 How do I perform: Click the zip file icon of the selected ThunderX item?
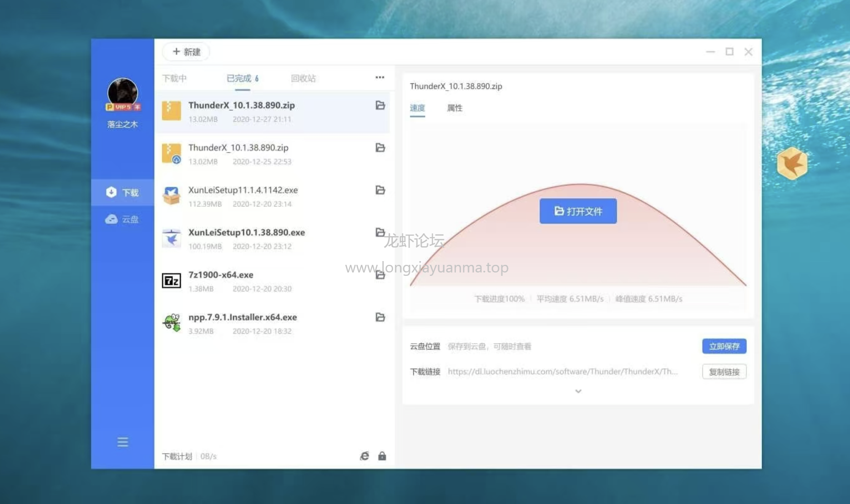[171, 111]
